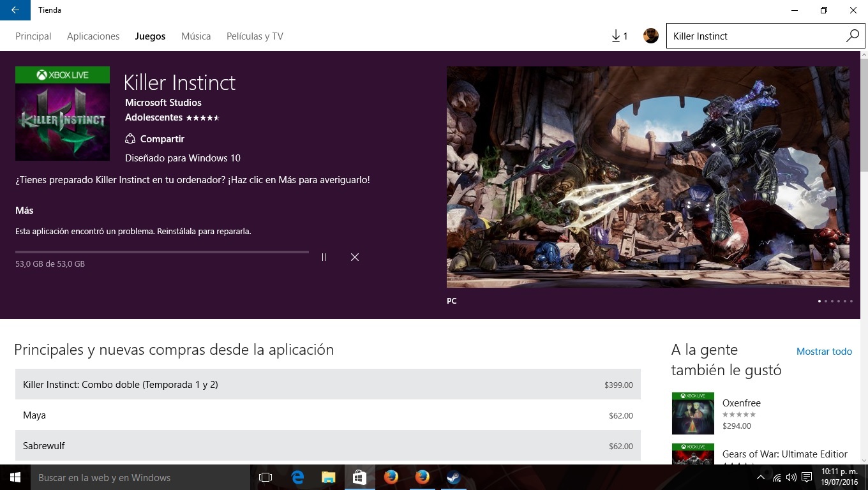This screenshot has height=490, width=868.
Task: Open the first Firefox taskbar icon
Action: (391, 477)
